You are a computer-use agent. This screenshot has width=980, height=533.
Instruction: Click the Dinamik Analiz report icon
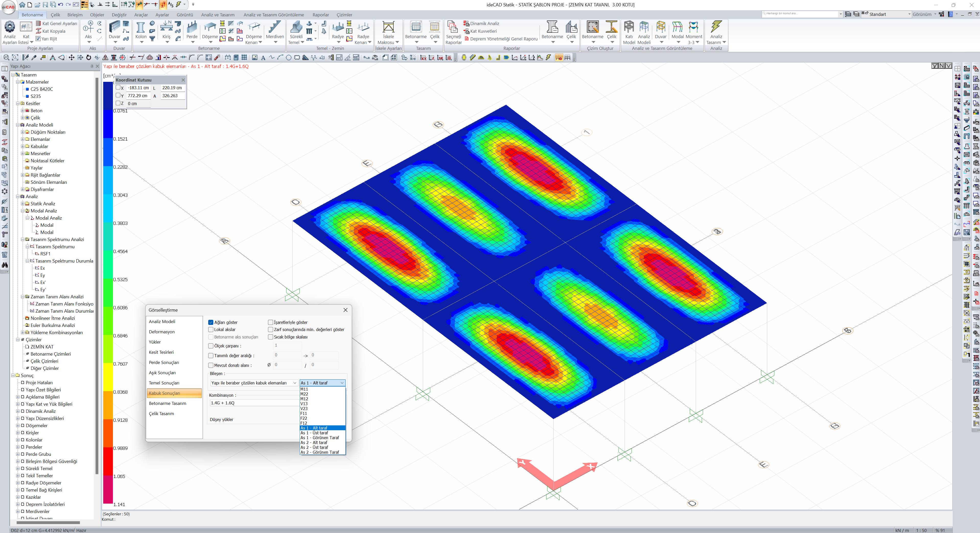tap(466, 24)
